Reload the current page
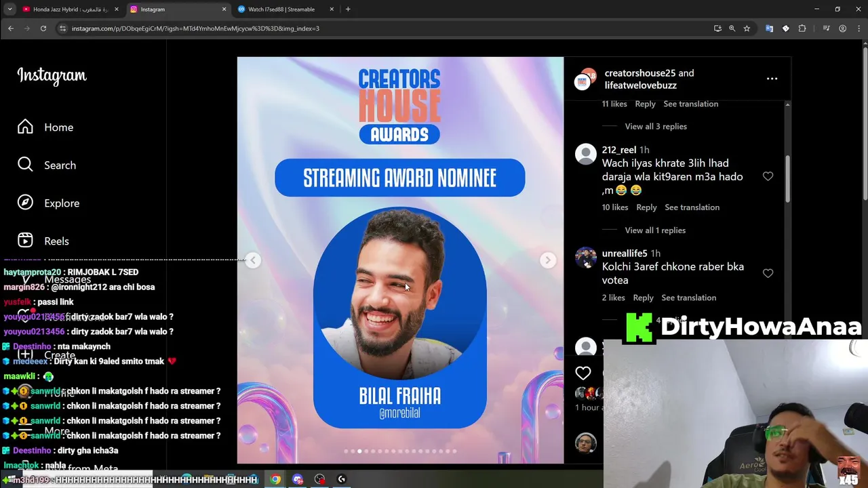Image resolution: width=868 pixels, height=488 pixels. click(43, 28)
